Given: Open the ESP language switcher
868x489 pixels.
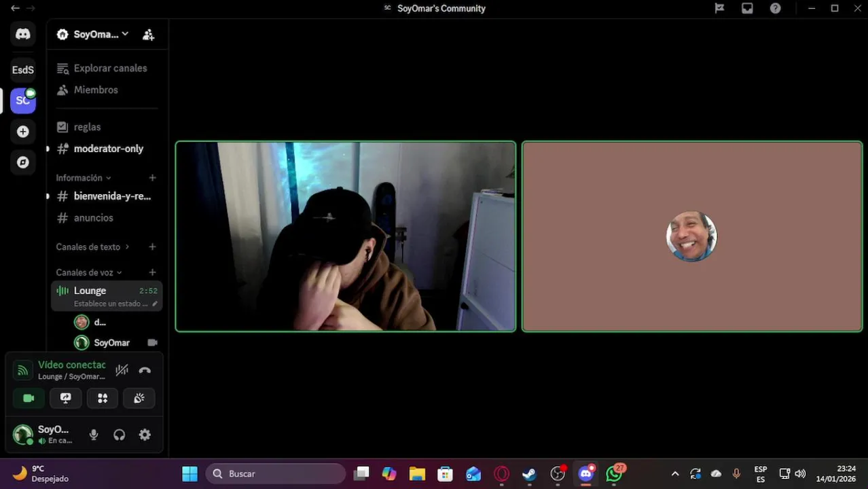Looking at the screenshot, I should 761,473.
